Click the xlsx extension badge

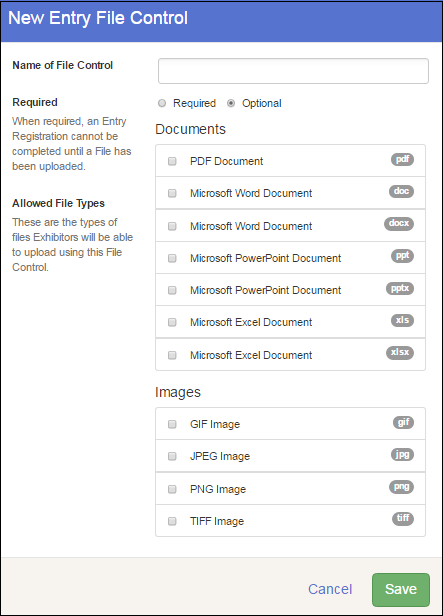click(x=400, y=352)
